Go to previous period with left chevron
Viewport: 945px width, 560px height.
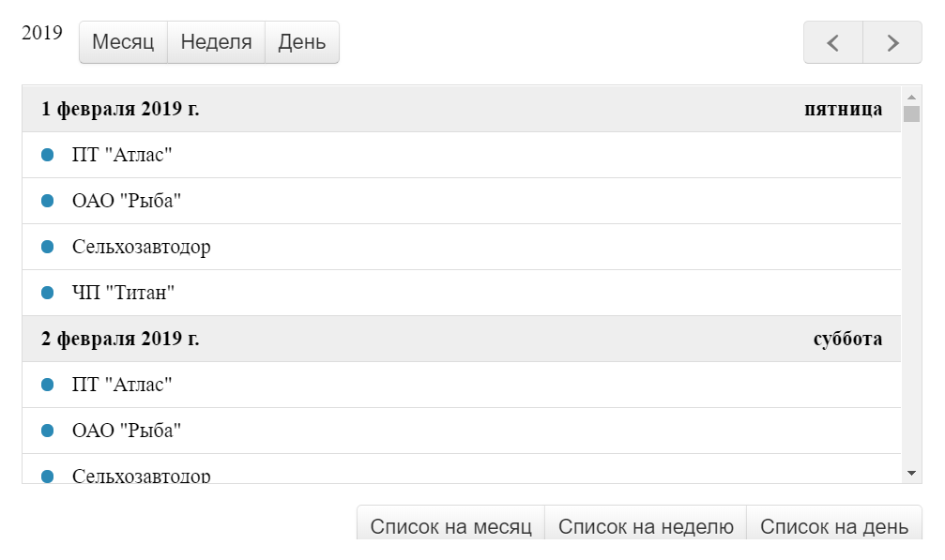point(833,42)
